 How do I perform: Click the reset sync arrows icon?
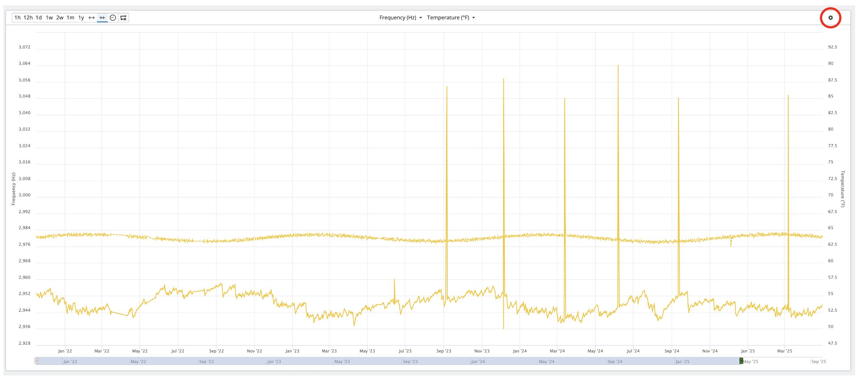coord(124,18)
